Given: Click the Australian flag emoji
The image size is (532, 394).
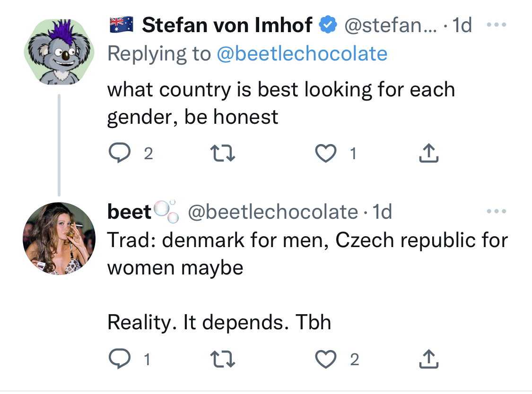Looking at the screenshot, I should pos(121,25).
